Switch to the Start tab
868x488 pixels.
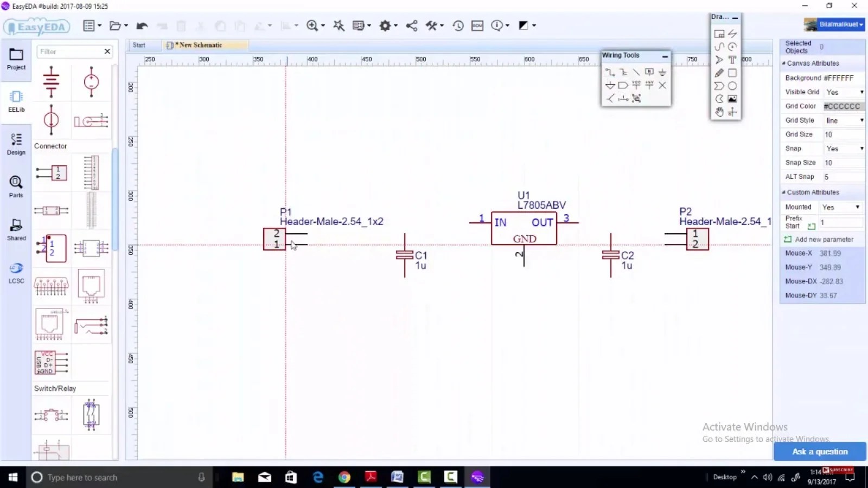pos(139,45)
